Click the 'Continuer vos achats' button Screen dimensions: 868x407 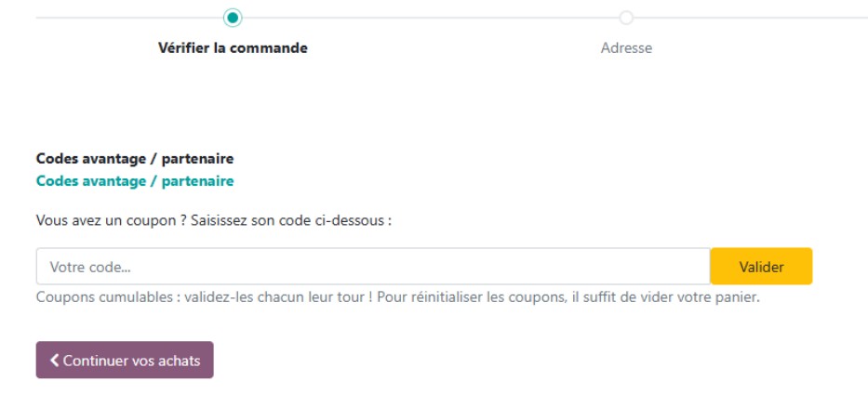(x=125, y=360)
